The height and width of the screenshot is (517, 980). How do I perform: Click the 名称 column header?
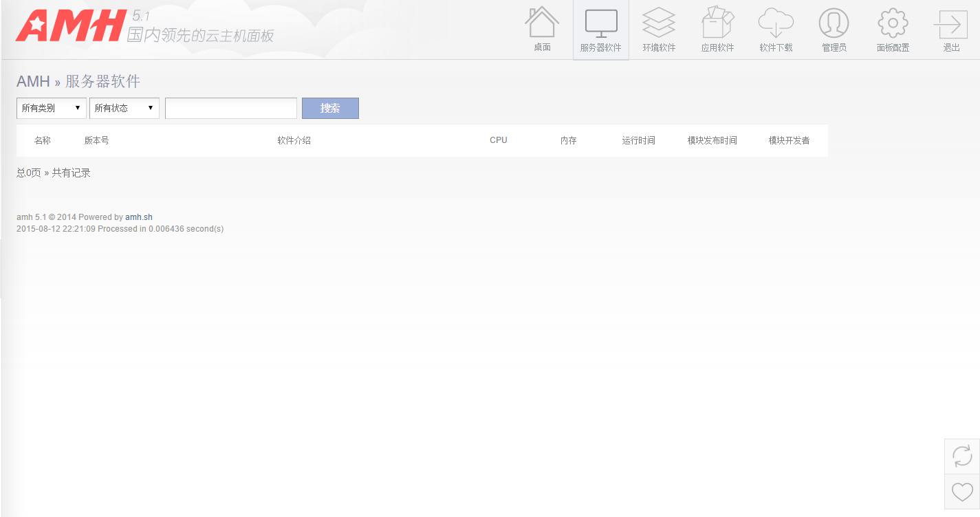coord(43,140)
